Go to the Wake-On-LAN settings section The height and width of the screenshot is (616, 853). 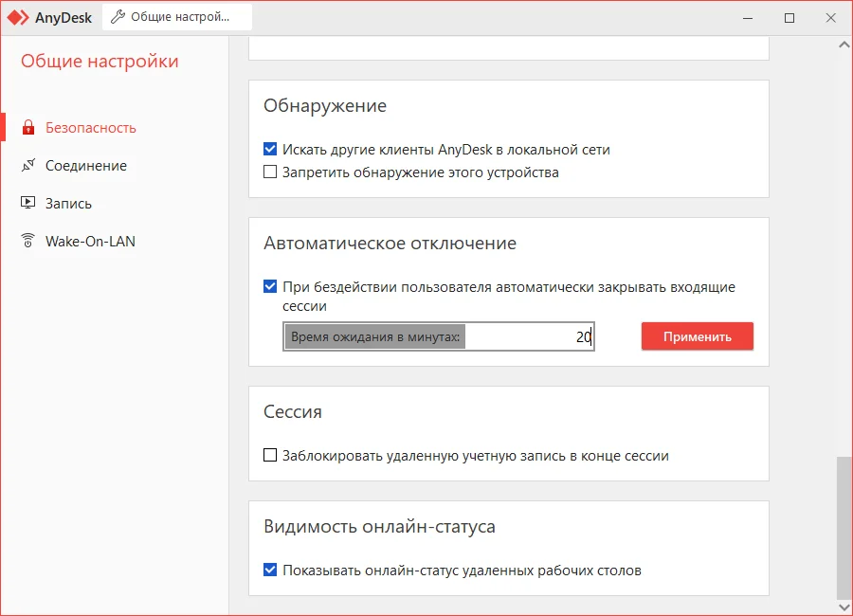90,242
